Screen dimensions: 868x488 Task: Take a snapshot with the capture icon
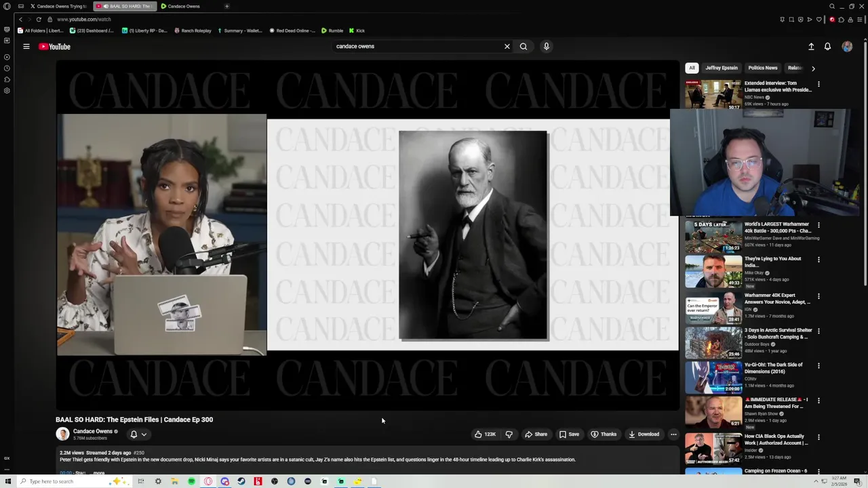coord(791,20)
